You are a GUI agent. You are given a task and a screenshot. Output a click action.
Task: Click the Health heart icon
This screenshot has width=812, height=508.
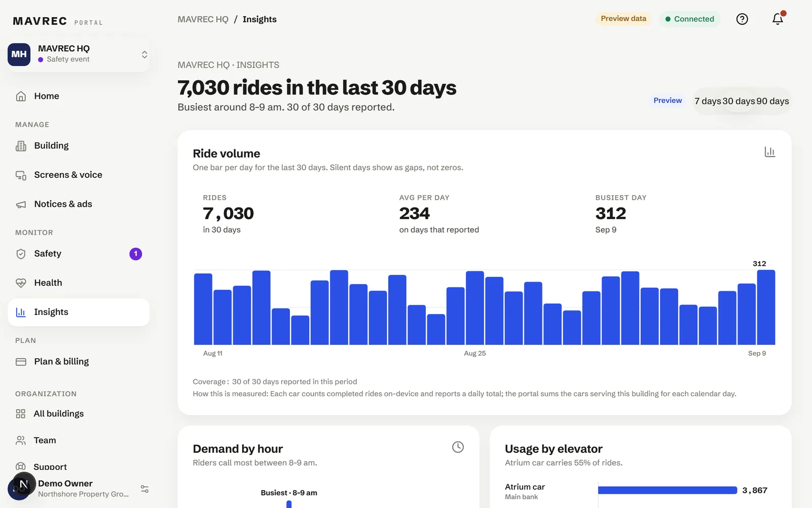(21, 283)
